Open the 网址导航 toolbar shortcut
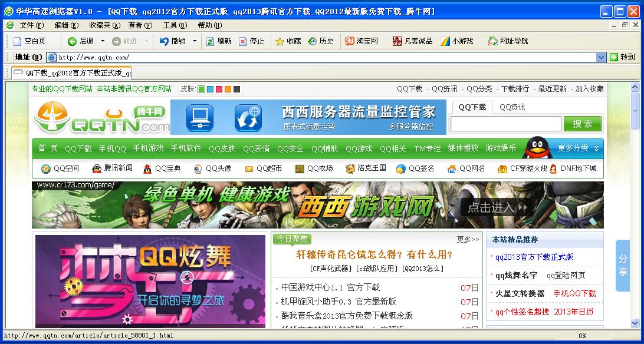 508,41
